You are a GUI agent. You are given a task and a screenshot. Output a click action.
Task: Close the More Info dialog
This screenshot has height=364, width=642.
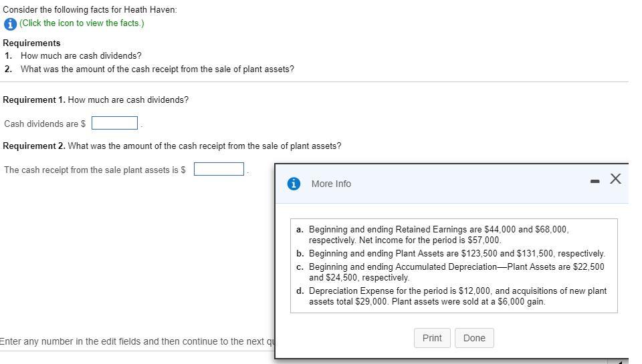click(615, 179)
